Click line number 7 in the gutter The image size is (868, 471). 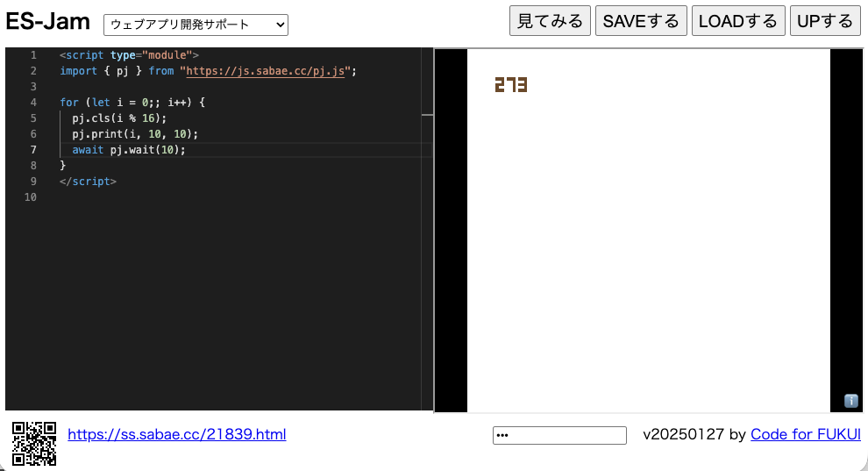coord(33,150)
